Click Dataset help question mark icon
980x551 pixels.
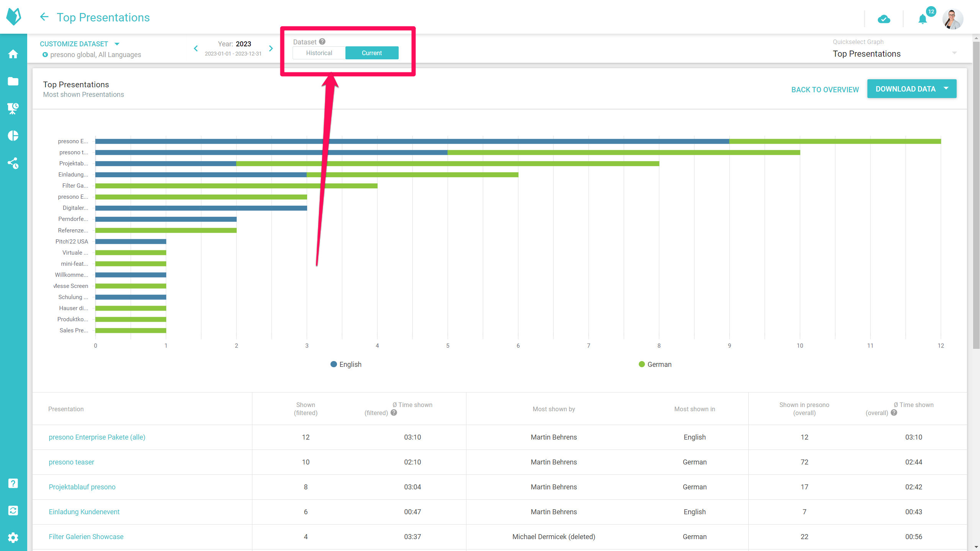coord(322,42)
